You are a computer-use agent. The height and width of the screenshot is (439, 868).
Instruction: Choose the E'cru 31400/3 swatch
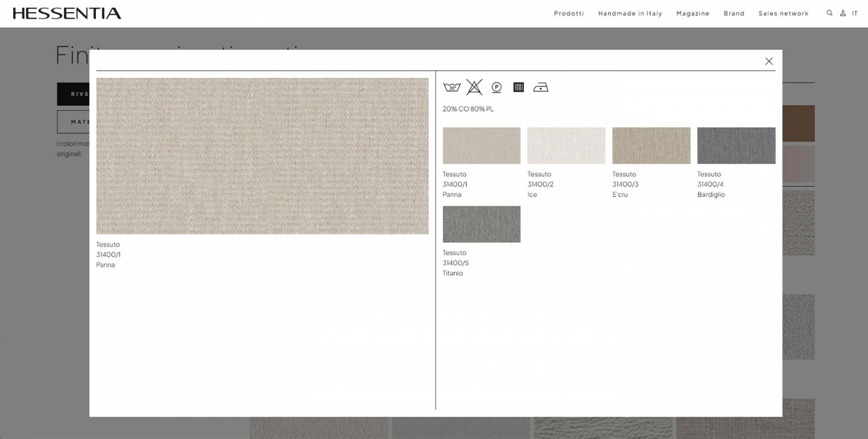tap(651, 146)
